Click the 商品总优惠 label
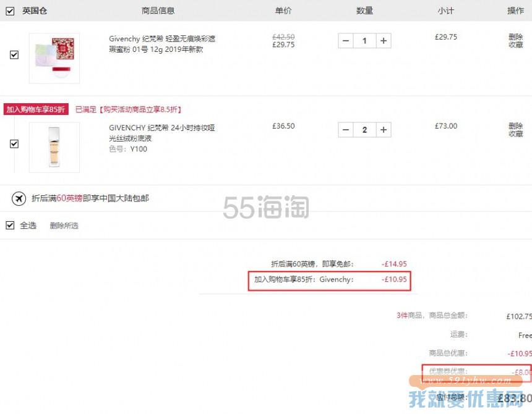Viewport: 532px width, 414px height. pos(448,353)
